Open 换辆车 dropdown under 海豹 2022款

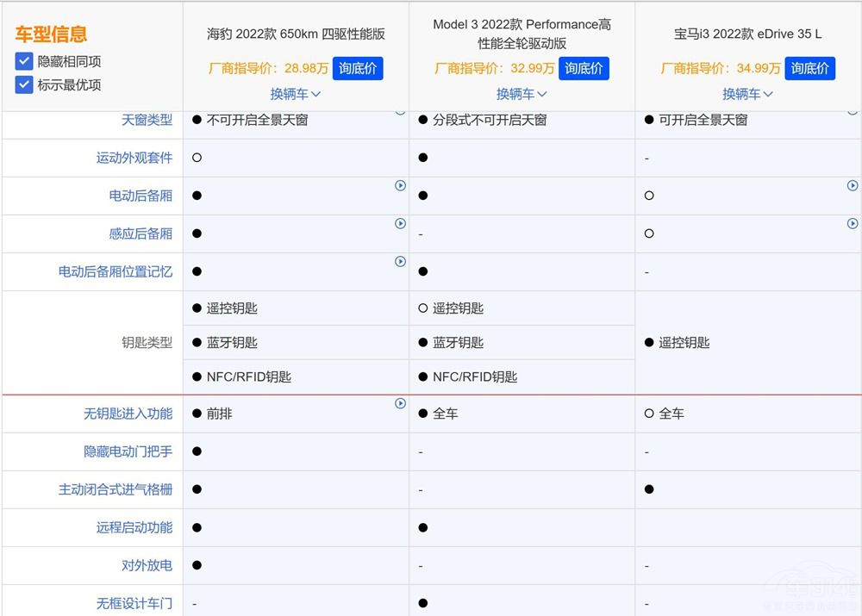click(296, 94)
